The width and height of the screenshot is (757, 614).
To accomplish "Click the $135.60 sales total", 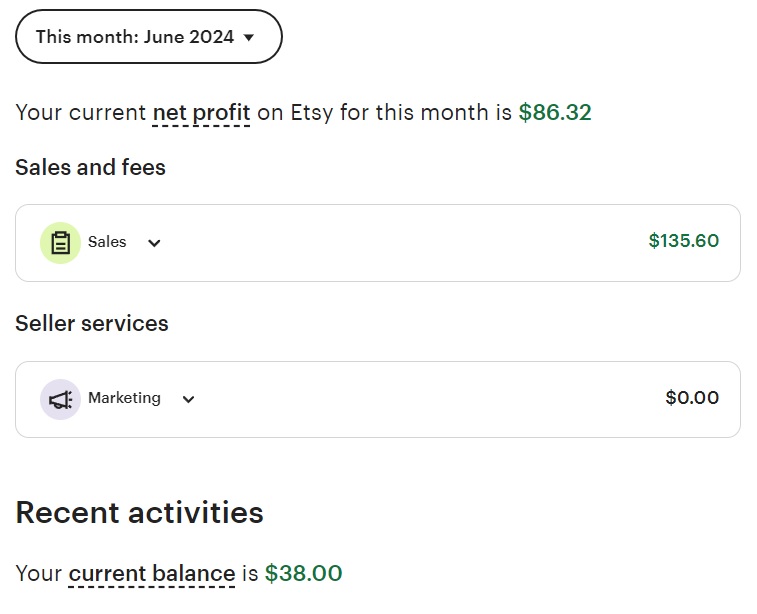I will (x=683, y=241).
